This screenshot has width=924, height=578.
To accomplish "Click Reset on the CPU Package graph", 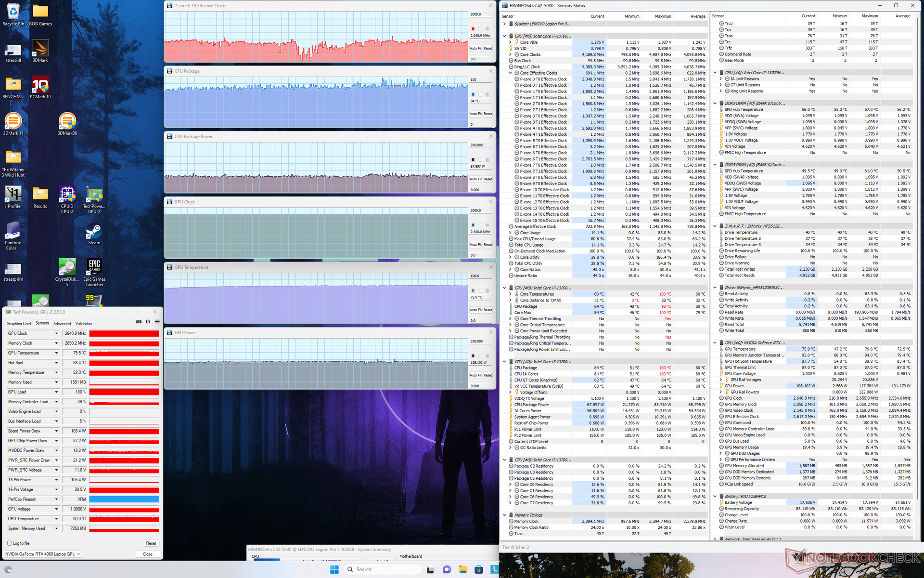I will 488,114.
